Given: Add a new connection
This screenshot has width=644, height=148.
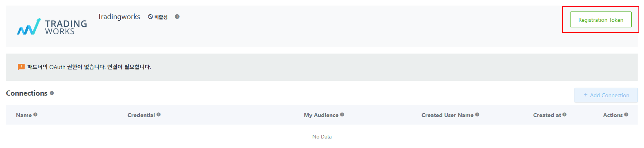Looking at the screenshot, I should pyautogui.click(x=606, y=95).
